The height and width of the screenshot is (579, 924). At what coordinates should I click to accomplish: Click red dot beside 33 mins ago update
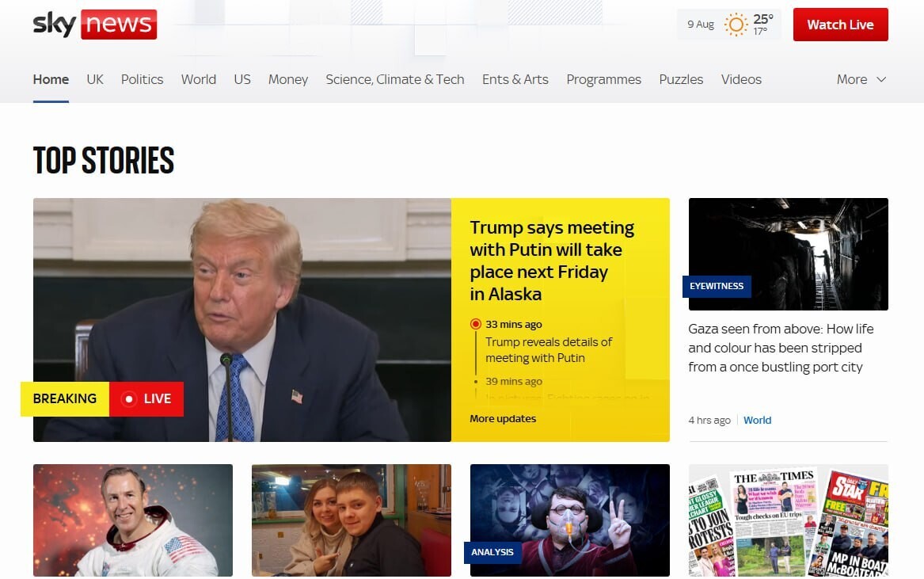click(475, 324)
